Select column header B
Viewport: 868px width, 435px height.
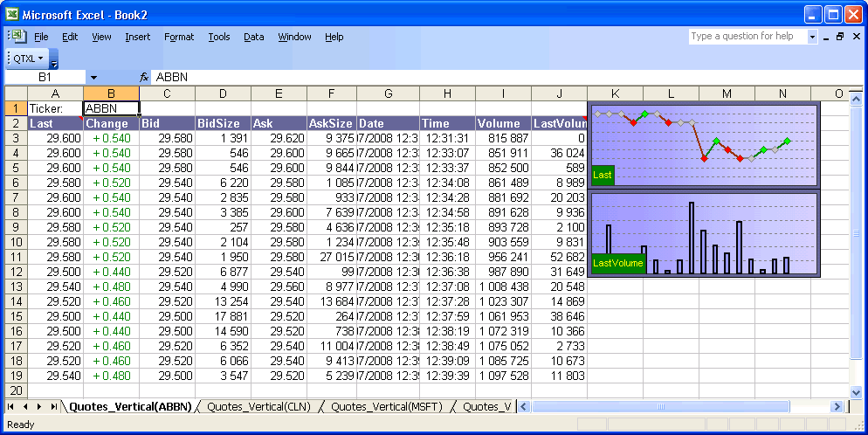pos(111,93)
